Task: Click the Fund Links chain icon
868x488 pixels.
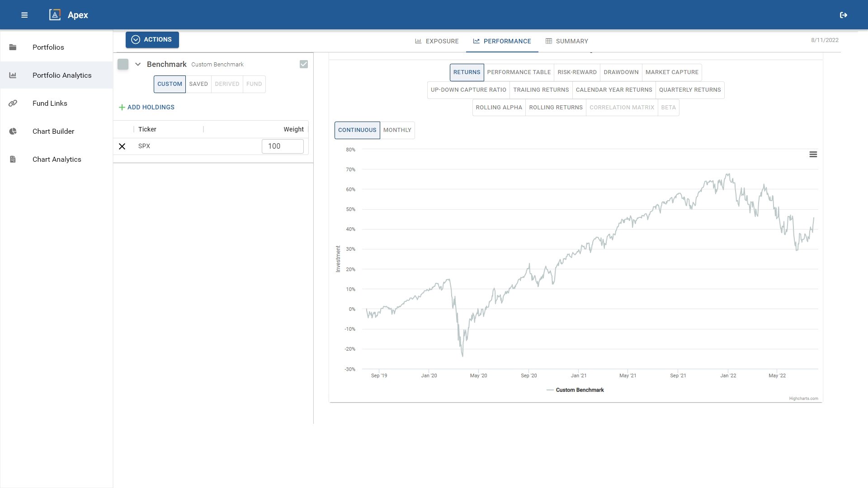Action: (13, 103)
